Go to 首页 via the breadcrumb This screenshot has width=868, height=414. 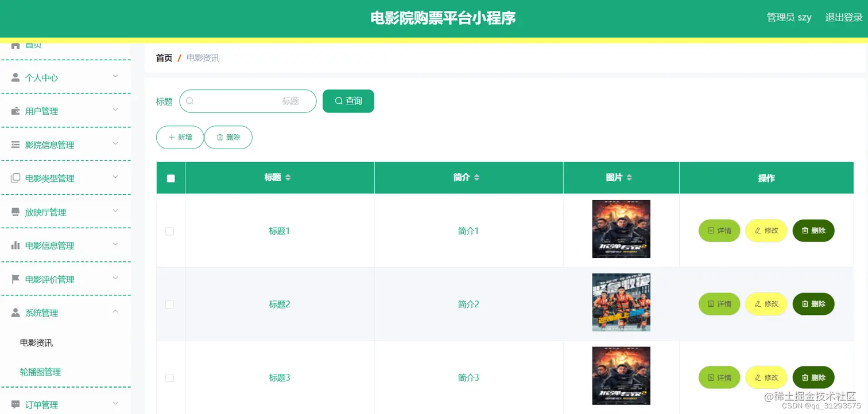tap(164, 58)
